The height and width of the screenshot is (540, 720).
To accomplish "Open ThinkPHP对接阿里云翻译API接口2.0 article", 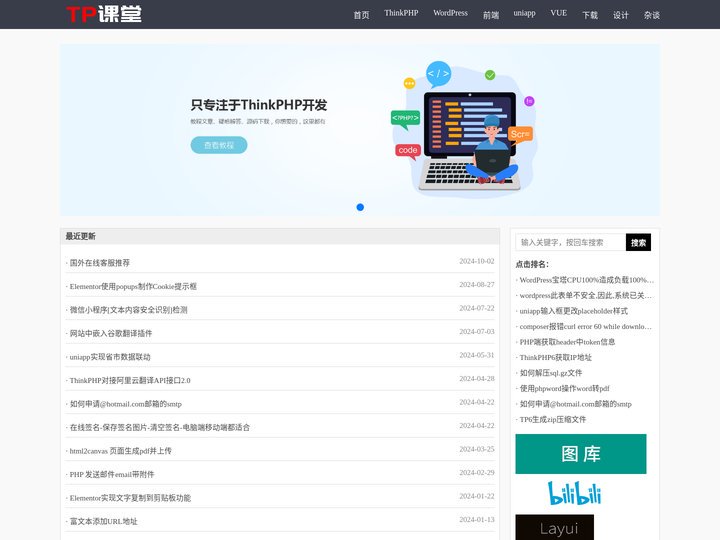I will [x=130, y=380].
